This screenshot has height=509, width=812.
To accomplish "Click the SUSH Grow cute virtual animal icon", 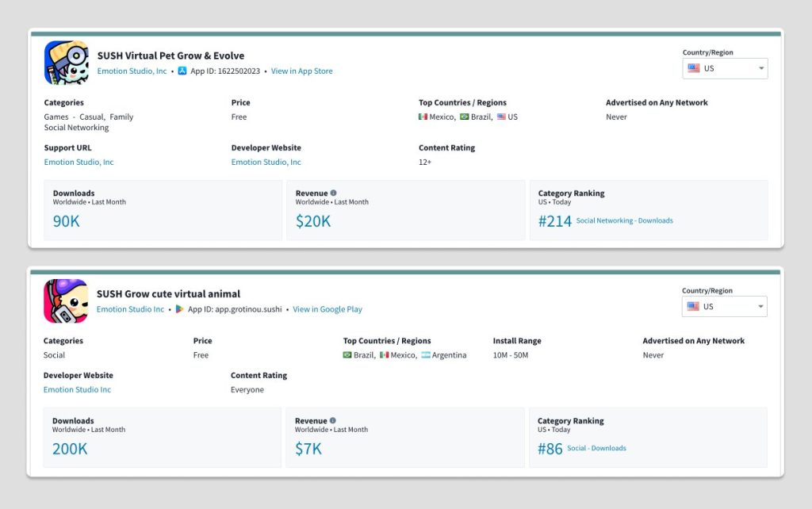I will click(66, 300).
